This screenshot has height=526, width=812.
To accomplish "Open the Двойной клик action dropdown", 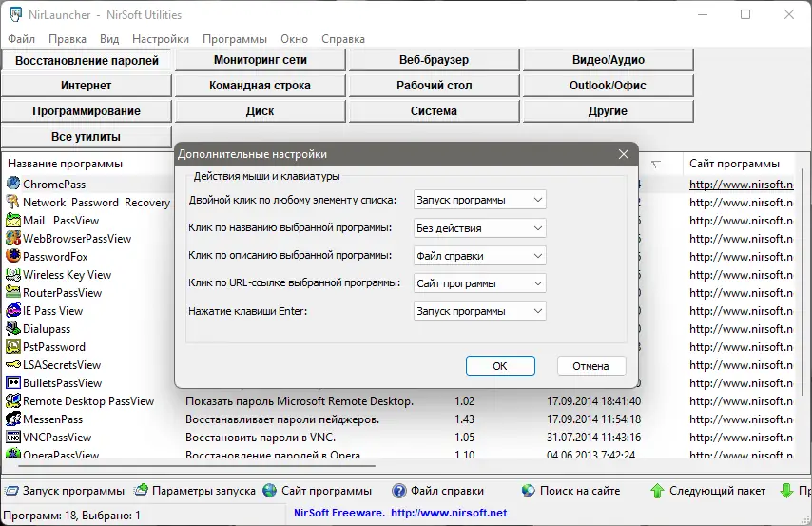I will (479, 200).
